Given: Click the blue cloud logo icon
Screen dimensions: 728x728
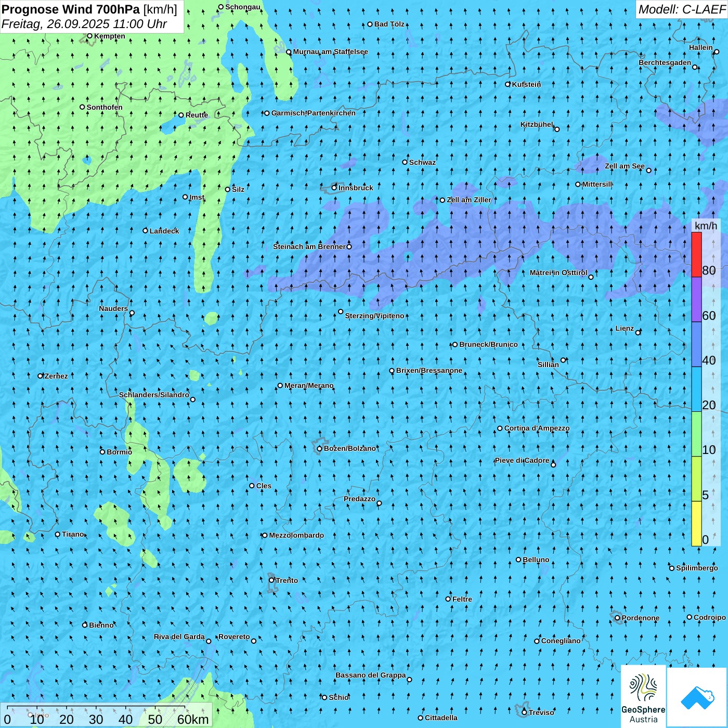Looking at the screenshot, I should click(x=697, y=697).
